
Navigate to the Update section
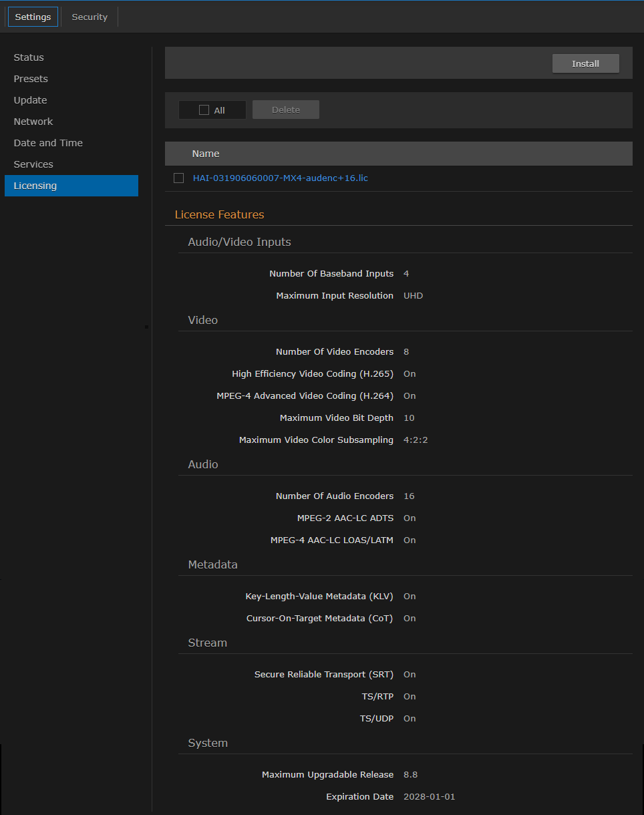[x=30, y=100]
